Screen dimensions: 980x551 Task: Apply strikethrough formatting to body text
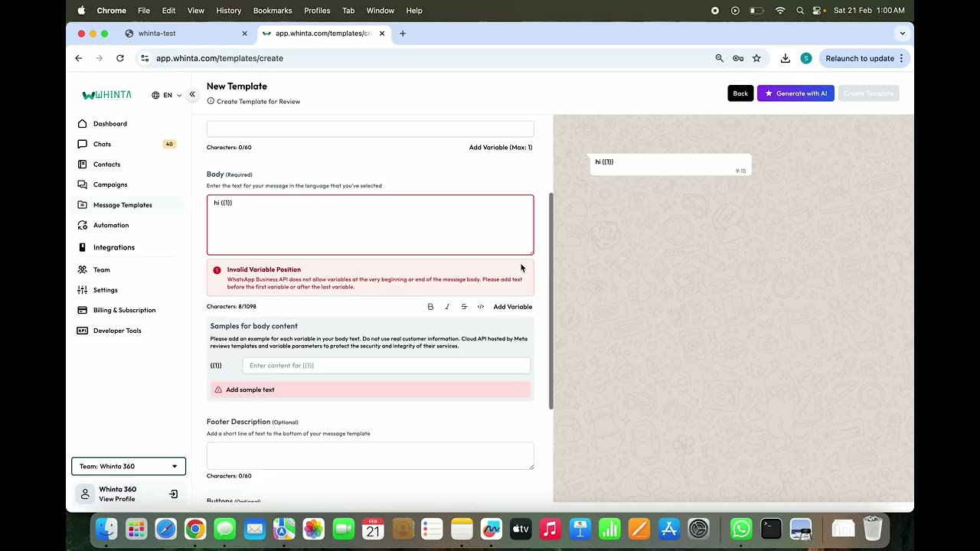click(x=464, y=307)
